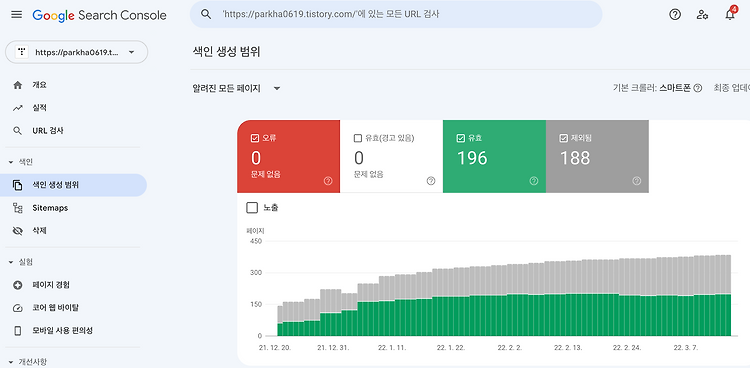This screenshot has height=368, width=750.
Task: Click the 22. 1. 11. date label on chart
Action: (392, 348)
